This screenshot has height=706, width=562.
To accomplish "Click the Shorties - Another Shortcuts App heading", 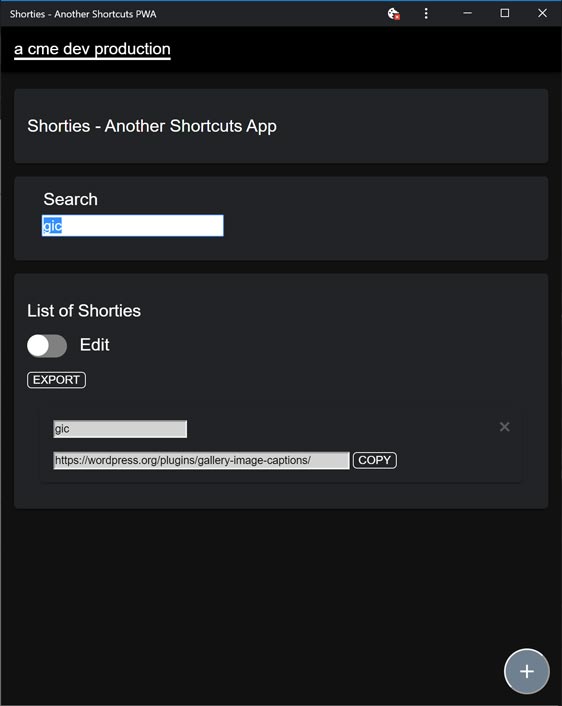I will point(152,126).
